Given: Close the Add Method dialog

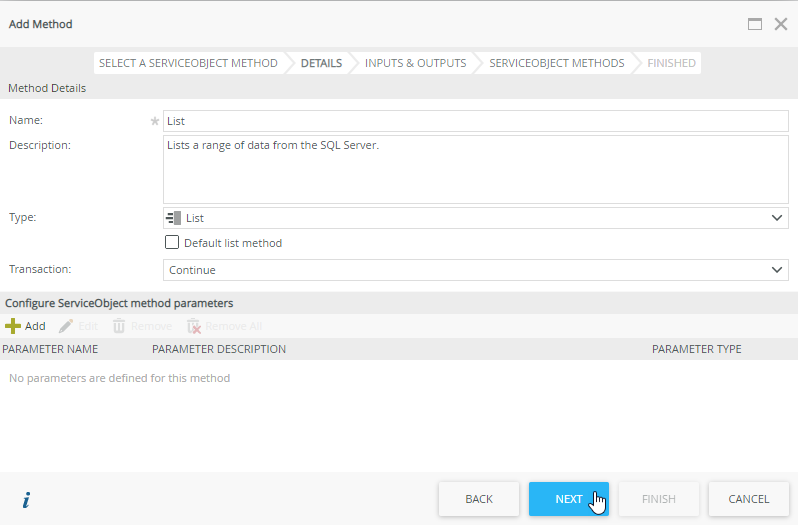Looking at the screenshot, I should coord(781,24).
